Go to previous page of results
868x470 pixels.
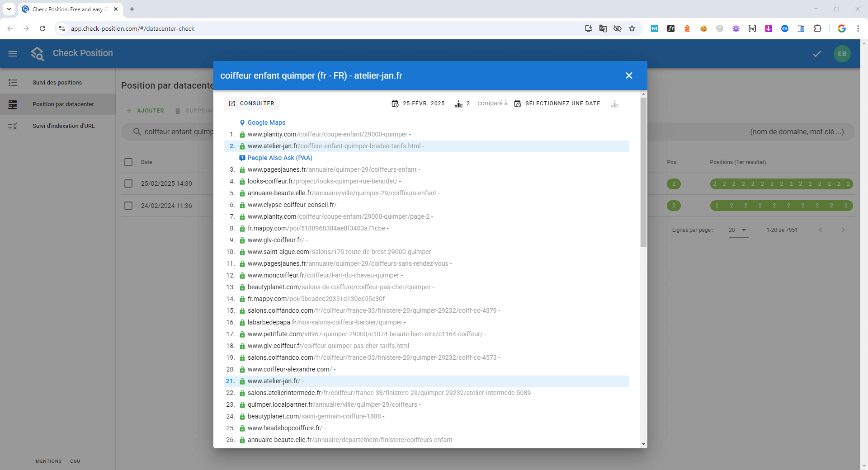click(x=821, y=230)
